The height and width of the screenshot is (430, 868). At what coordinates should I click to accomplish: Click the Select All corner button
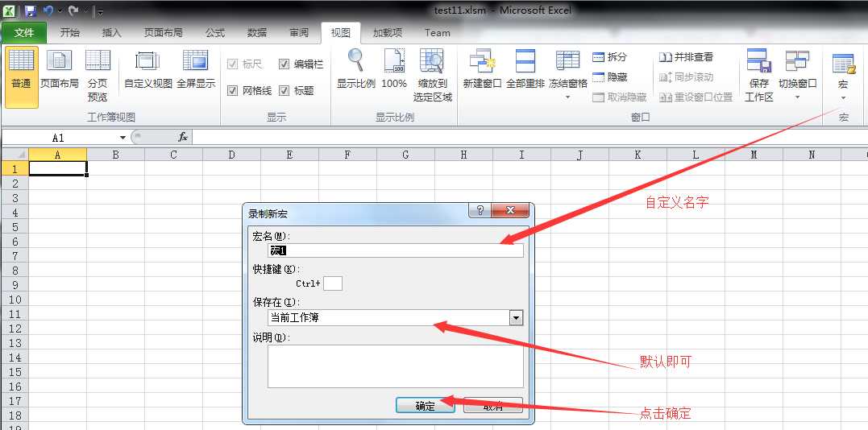pyautogui.click(x=15, y=155)
